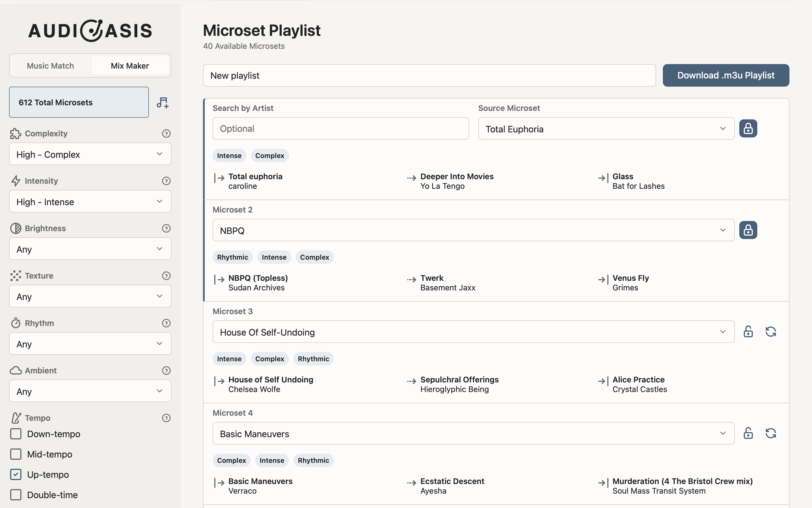
Task: Open Texture help question mark
Action: point(166,275)
